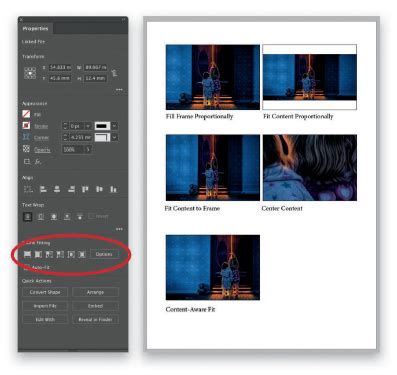This screenshot has height=375, width=397.
Task: Select Center Content fitting icon
Action: [71, 254]
